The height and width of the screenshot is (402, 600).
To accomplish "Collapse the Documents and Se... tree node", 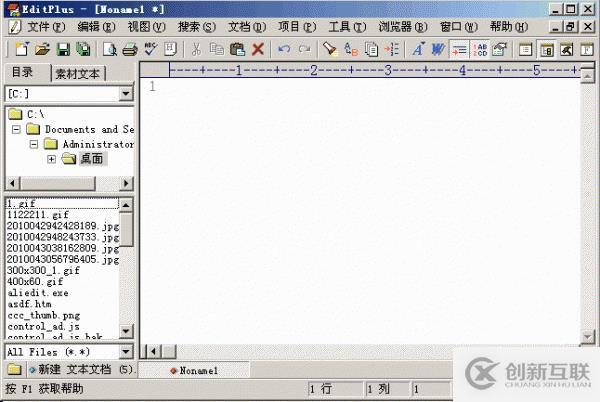I will tap(16, 129).
